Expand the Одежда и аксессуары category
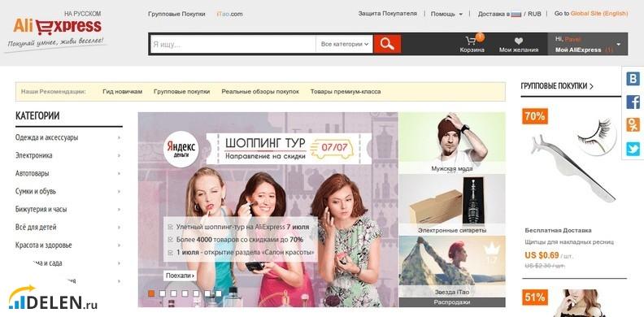Image resolution: width=644 pixels, height=317 pixels. pyautogui.click(x=68, y=137)
